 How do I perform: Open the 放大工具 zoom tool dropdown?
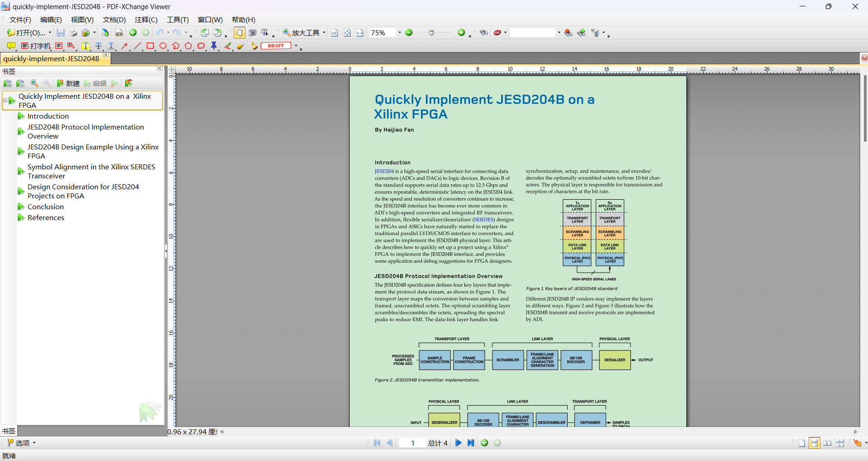click(324, 33)
